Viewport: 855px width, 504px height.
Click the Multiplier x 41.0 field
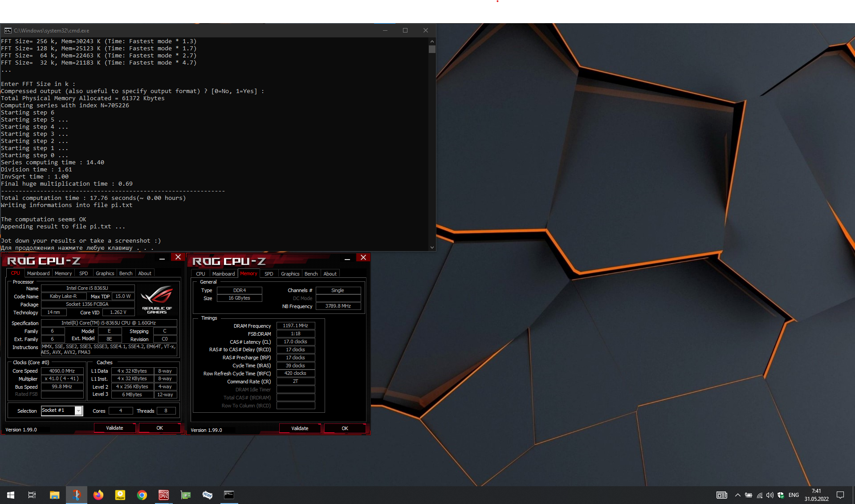click(x=62, y=379)
